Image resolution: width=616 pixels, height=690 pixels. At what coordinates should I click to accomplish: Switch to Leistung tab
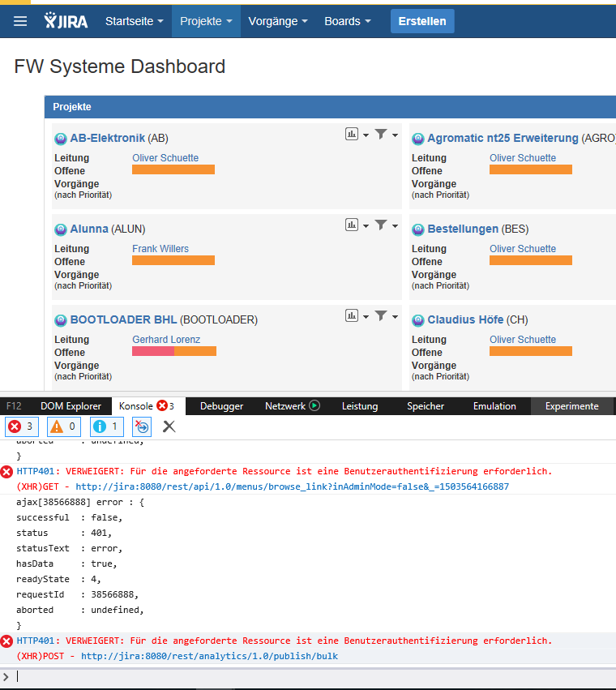(360, 406)
